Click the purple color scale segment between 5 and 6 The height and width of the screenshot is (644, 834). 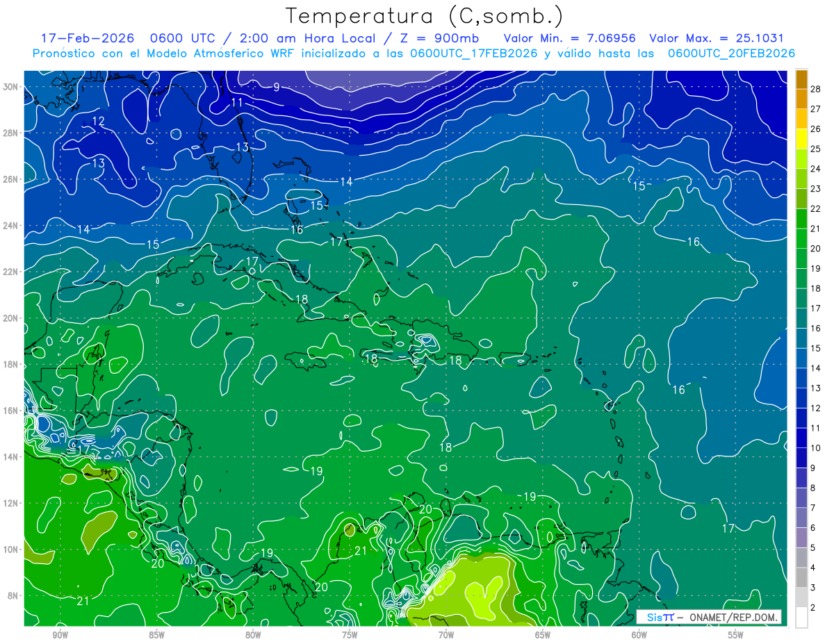801,538
